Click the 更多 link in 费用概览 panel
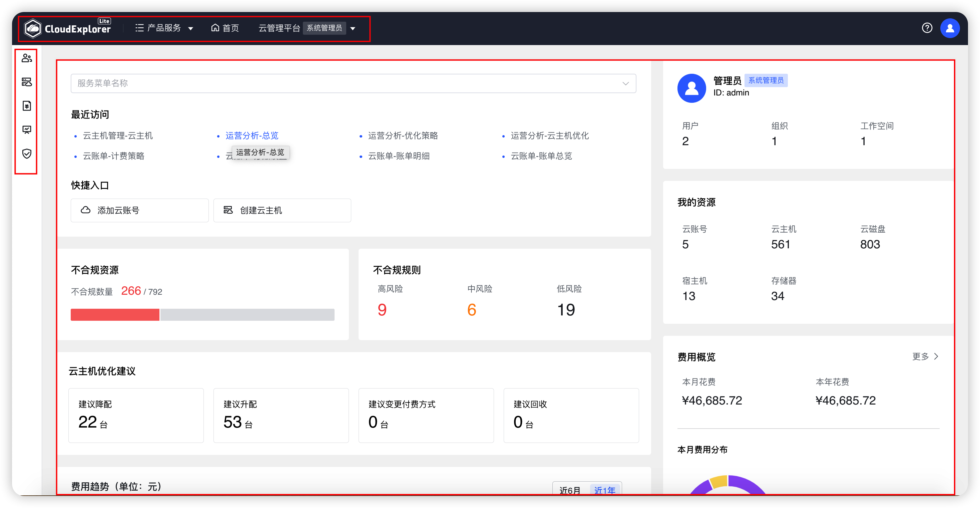The width and height of the screenshot is (980, 508). [x=924, y=356]
